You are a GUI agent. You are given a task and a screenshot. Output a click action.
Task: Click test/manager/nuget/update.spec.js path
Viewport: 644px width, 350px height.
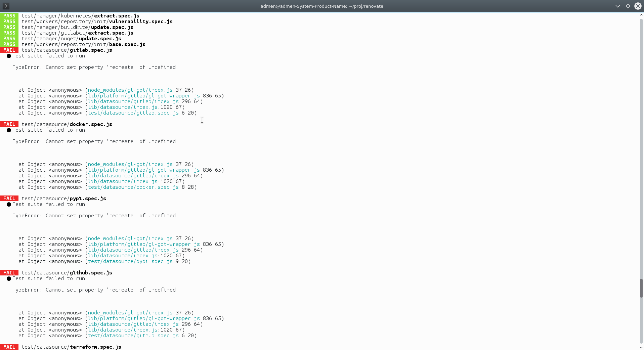[x=72, y=39]
